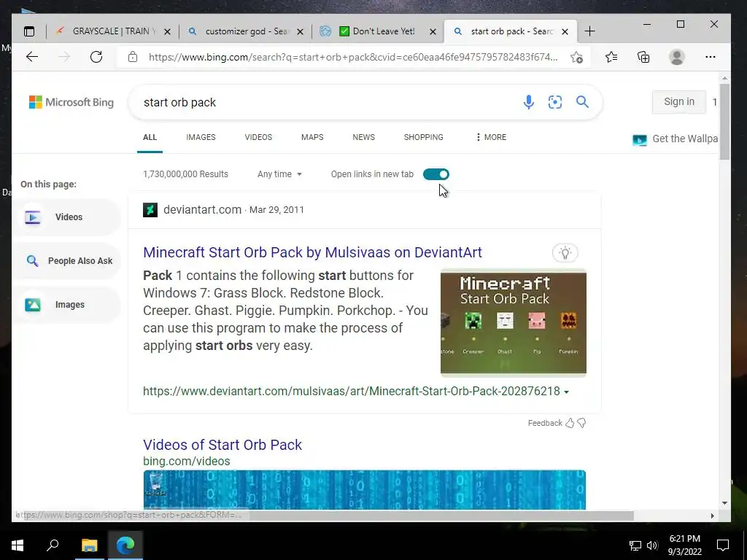Click the deviantart.com URL link
747x560 pixels.
click(x=352, y=391)
